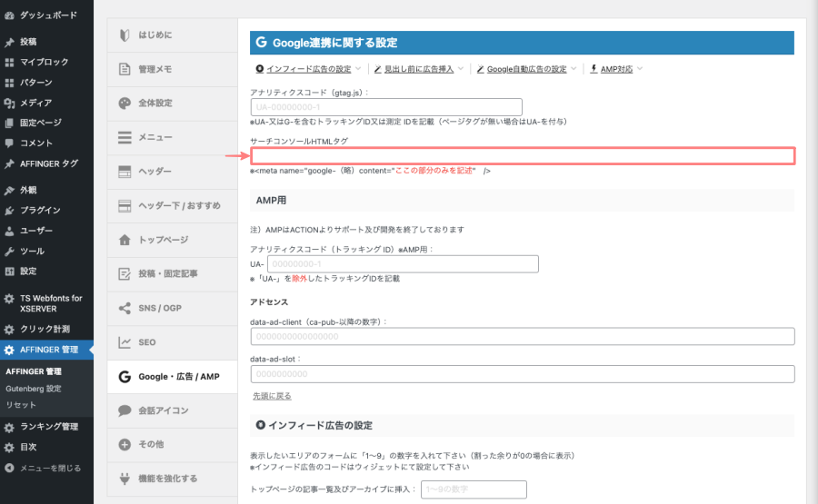
Task: Click the トップページ house icon
Action: pos(125,240)
